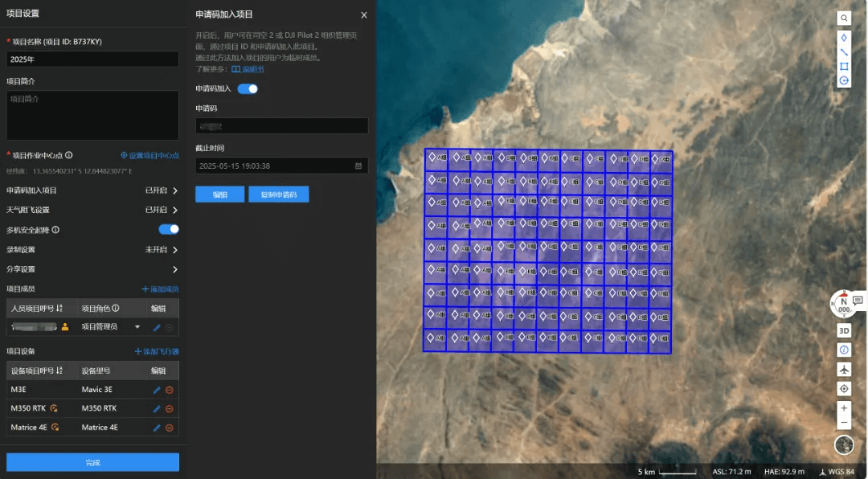Click 添加成员 link
The height and width of the screenshot is (479, 868).
161,289
